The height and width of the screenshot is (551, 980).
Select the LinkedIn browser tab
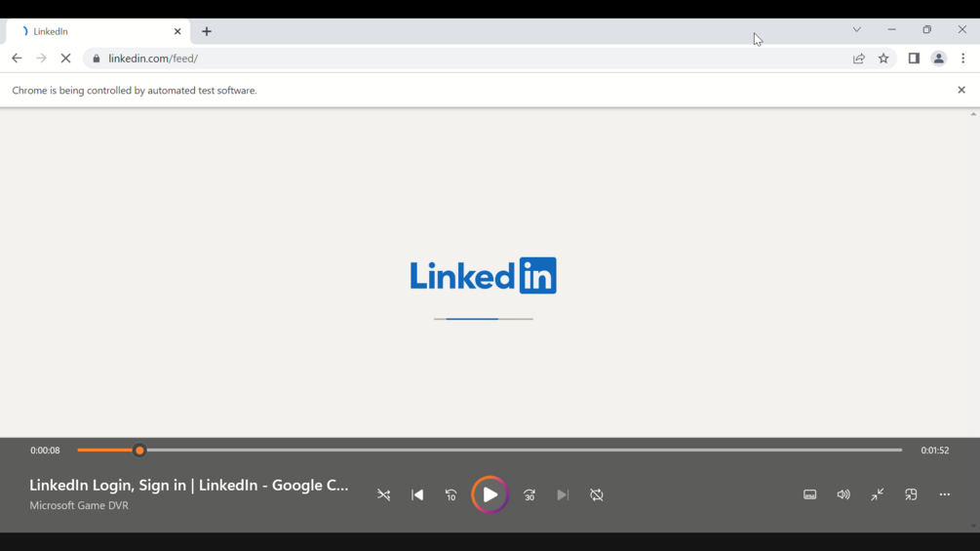click(97, 31)
